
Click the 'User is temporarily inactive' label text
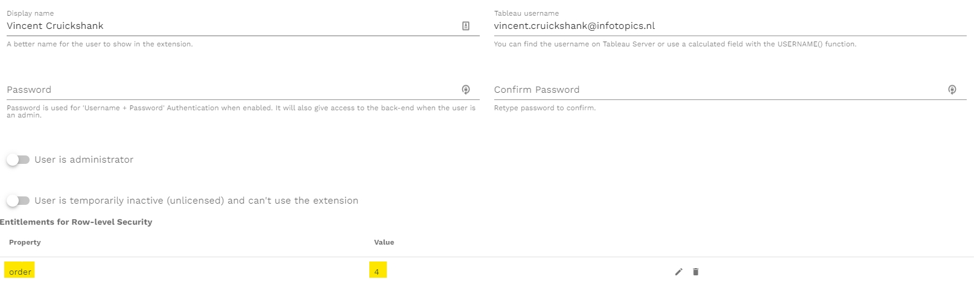point(196,201)
